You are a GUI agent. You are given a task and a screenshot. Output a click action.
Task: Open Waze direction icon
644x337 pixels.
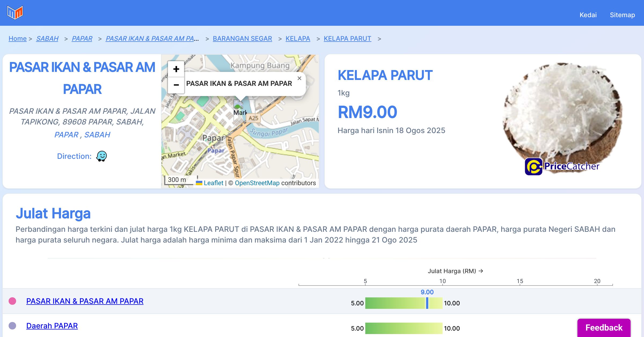pyautogui.click(x=101, y=156)
